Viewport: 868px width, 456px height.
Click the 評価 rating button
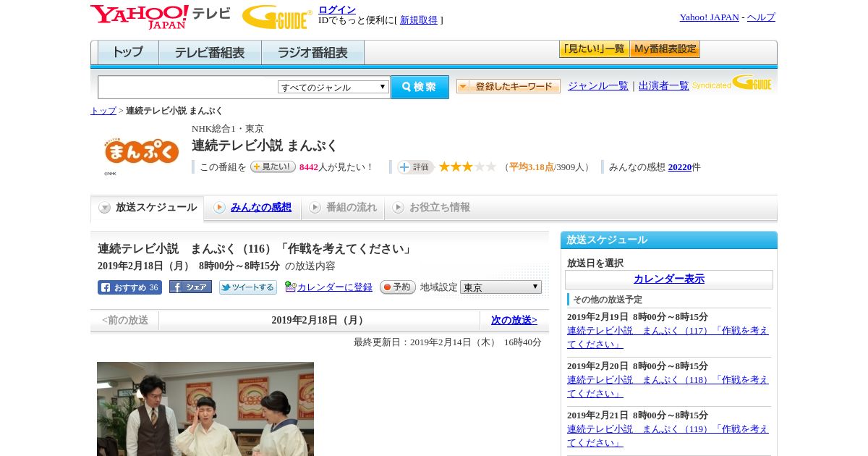click(415, 167)
